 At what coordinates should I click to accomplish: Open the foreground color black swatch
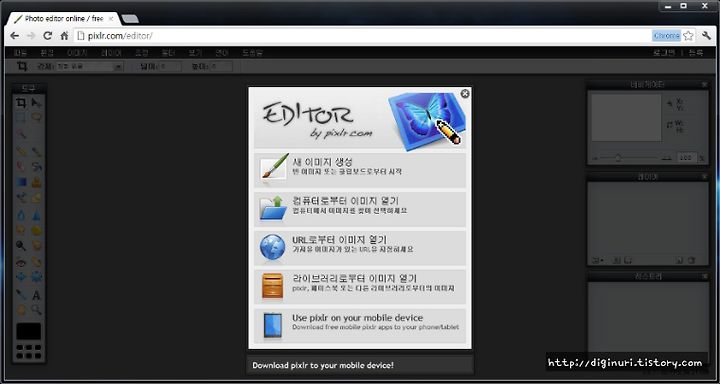pos(29,331)
